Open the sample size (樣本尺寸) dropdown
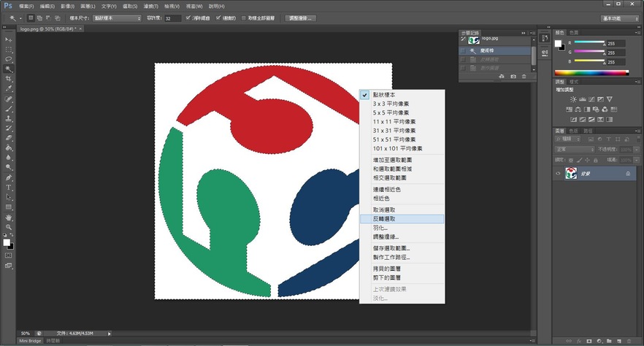 click(x=117, y=18)
